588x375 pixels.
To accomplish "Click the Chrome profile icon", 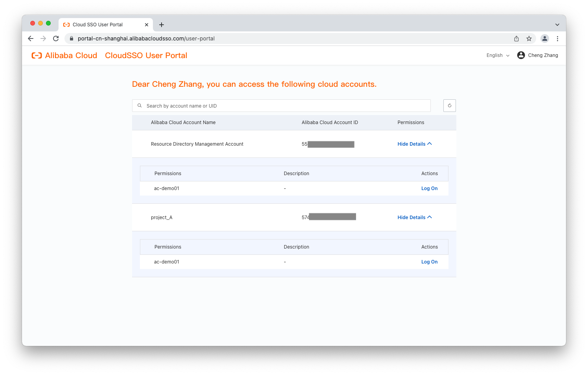I will [544, 38].
